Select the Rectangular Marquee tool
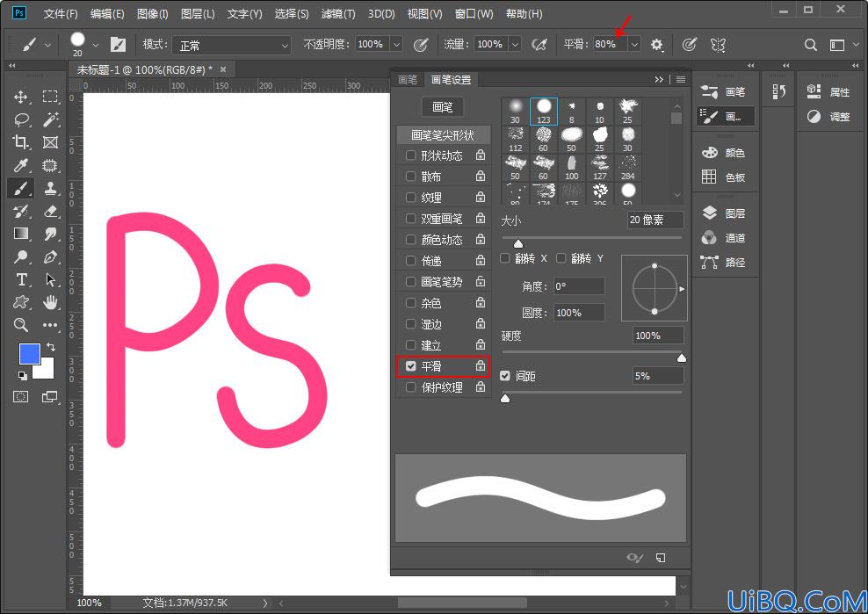Image resolution: width=868 pixels, height=614 pixels. click(x=50, y=97)
